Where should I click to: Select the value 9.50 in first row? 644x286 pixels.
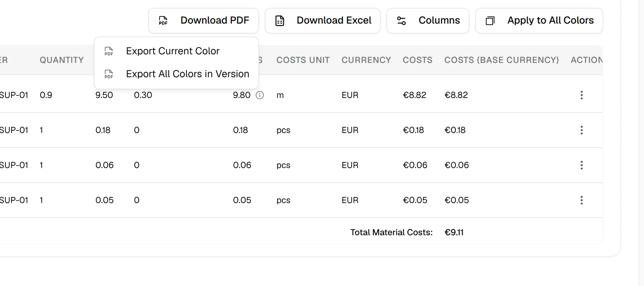click(x=104, y=95)
